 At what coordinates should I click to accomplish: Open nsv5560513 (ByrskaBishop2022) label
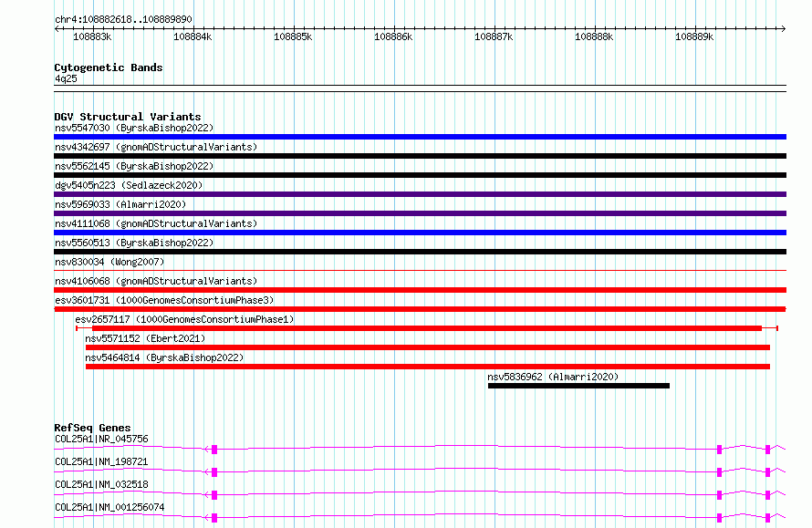134,243
